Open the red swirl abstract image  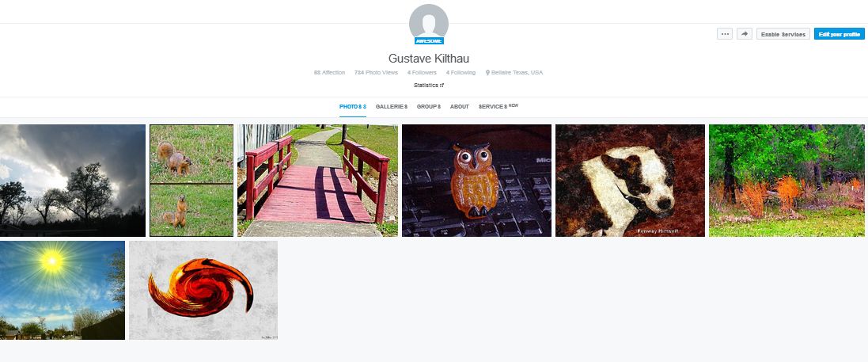(203, 290)
